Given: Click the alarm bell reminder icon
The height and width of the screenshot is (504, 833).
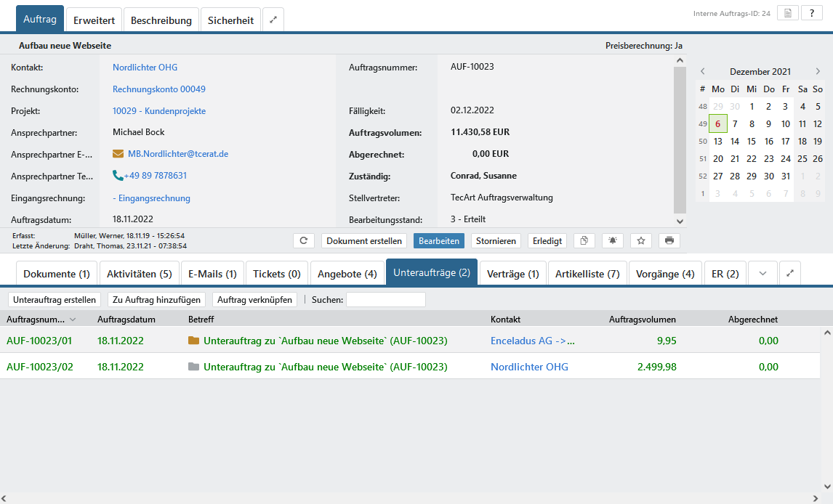Looking at the screenshot, I should pyautogui.click(x=613, y=241).
